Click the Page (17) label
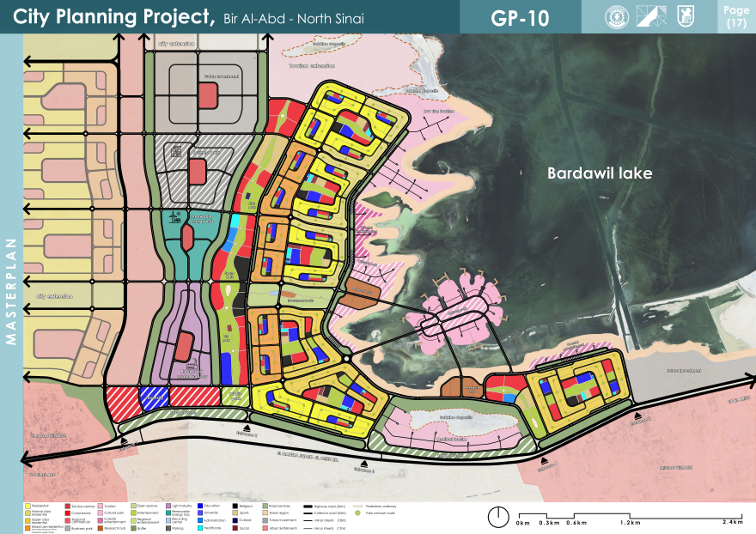Viewport: 756px width, 534px height. (736, 16)
